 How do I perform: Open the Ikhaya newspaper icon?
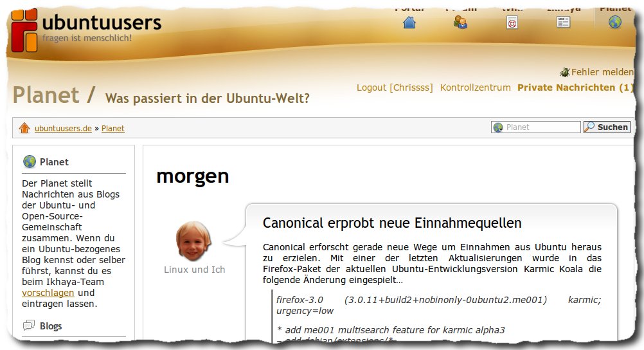pos(563,23)
